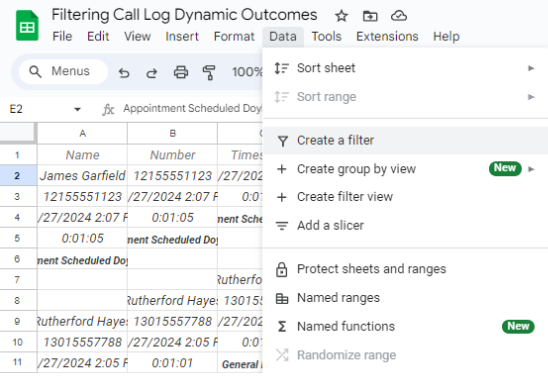
Task: Open the Extensions menu
Action: (x=387, y=36)
